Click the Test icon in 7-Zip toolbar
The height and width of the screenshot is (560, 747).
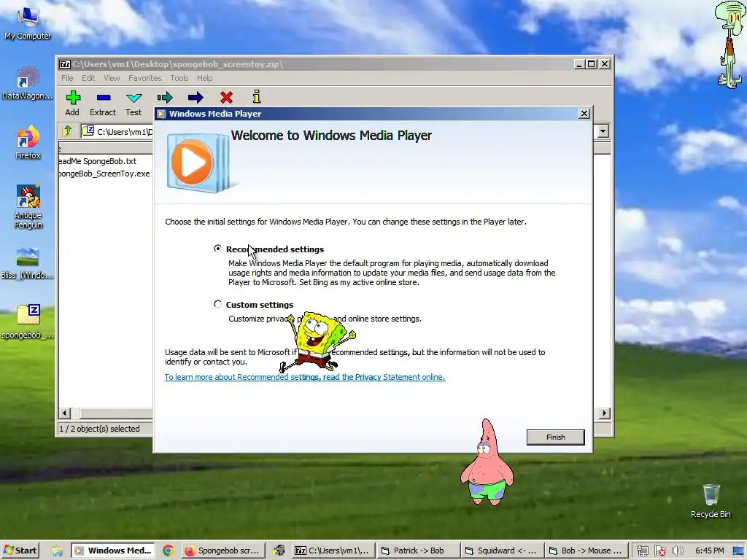(x=134, y=98)
